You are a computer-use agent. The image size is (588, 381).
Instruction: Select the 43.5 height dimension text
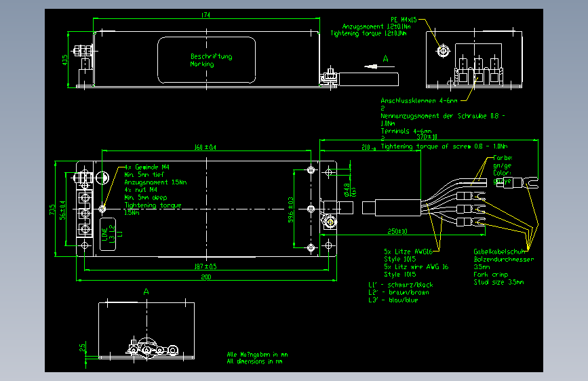click(x=65, y=60)
